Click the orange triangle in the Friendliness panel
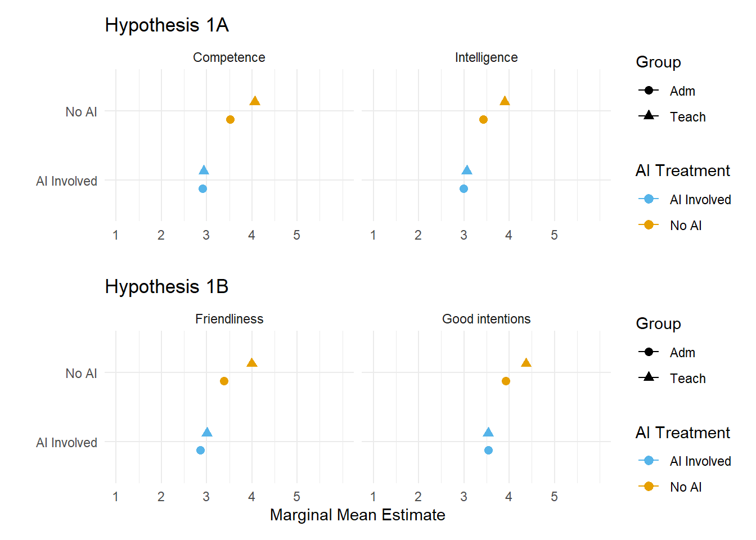756x540 pixels. pyautogui.click(x=252, y=363)
